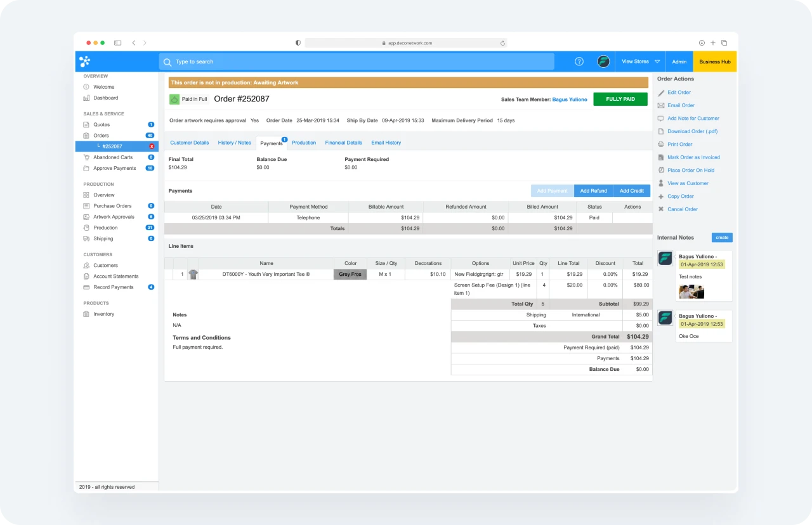Click '03/25/2019 03:34 PM' date cell
Viewport: 812px width, 525px height.
pyautogui.click(x=216, y=217)
